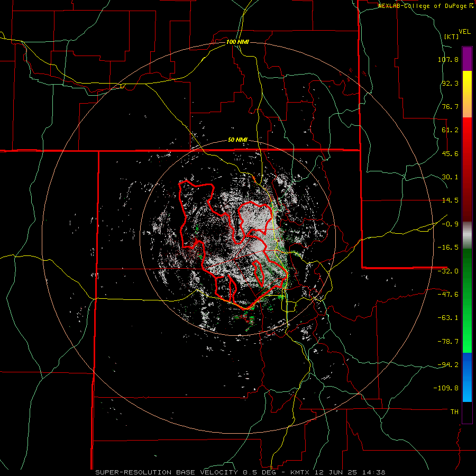Click the 100 NMI range ring label
Viewport: 476px width, 476px height.
tap(237, 42)
